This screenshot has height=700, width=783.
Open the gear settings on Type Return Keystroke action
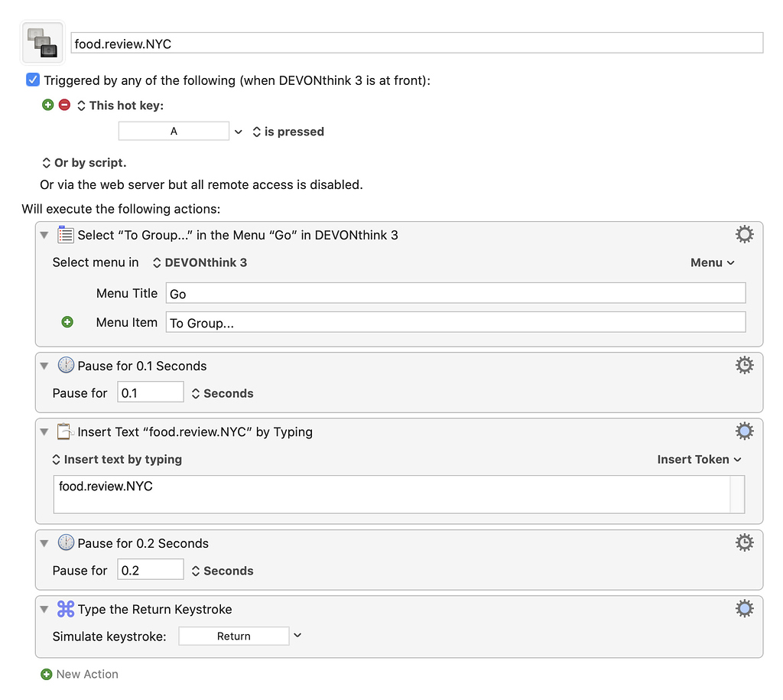[x=744, y=608]
